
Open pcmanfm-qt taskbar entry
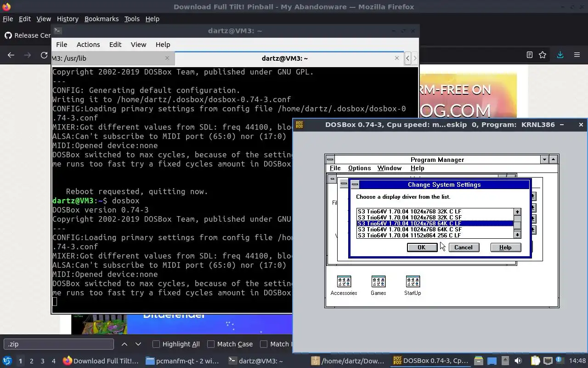click(183, 361)
